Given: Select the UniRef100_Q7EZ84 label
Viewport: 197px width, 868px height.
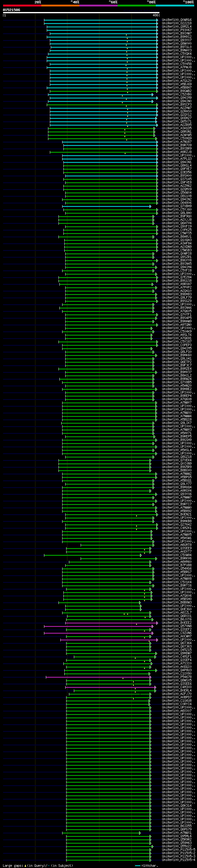Looking at the screenshot, I should click(177, 277).
